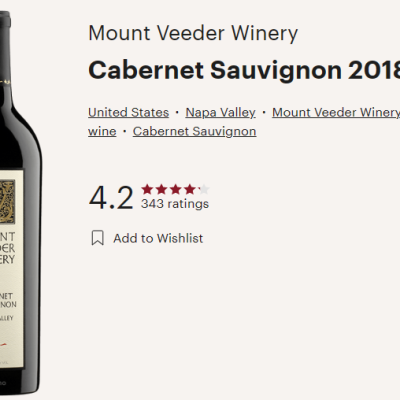Click the Cabernet Sauvignon 2018 title

pyautogui.click(x=244, y=70)
